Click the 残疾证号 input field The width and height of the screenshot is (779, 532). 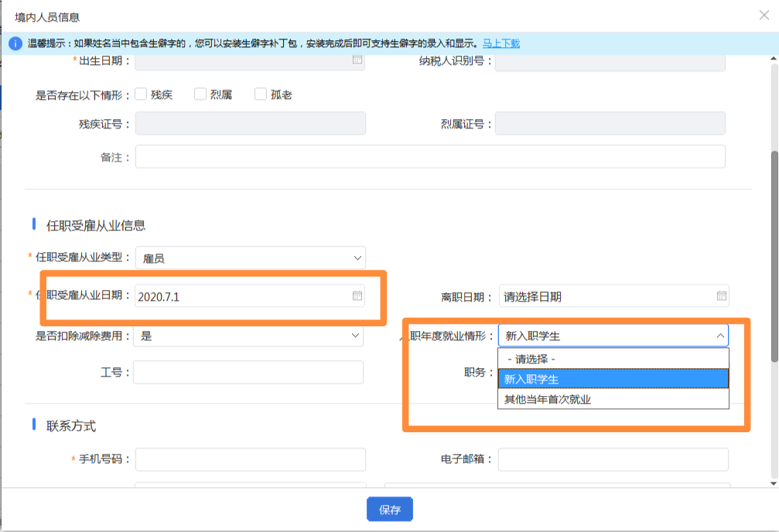(x=251, y=123)
